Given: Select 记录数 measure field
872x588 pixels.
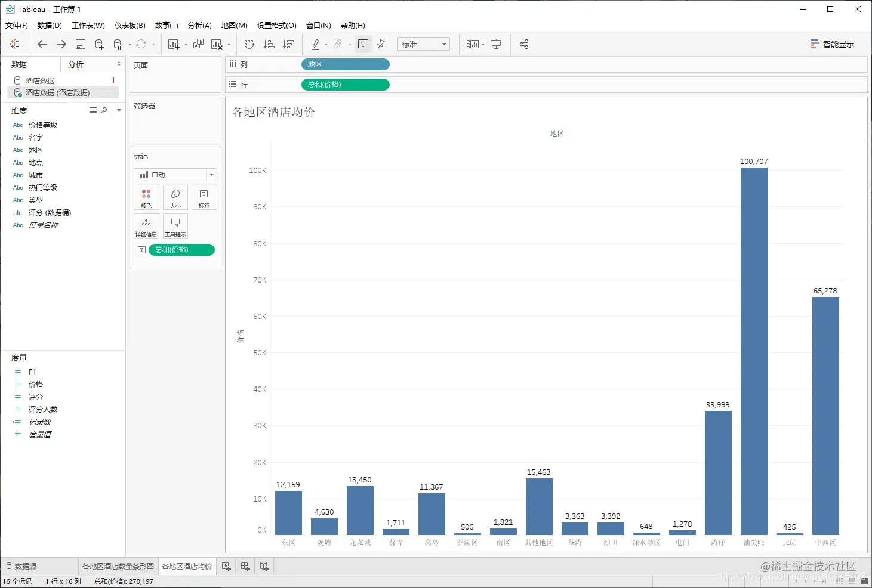Looking at the screenshot, I should pyautogui.click(x=40, y=422).
